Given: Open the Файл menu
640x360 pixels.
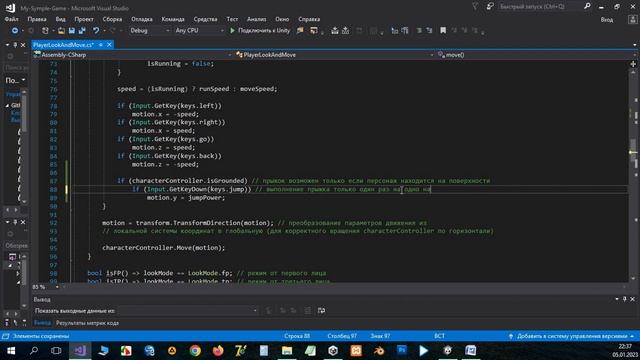Looking at the screenshot, I should [x=11, y=19].
